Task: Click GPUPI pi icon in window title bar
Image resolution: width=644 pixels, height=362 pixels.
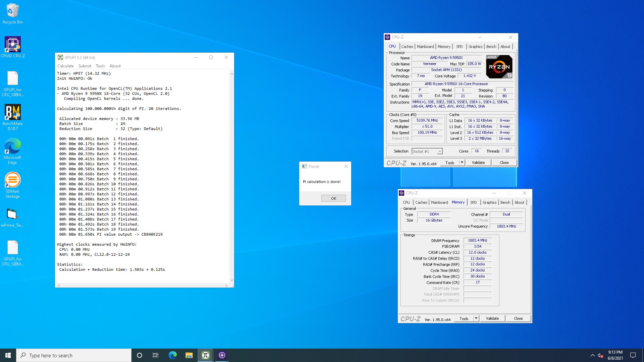Action: point(60,57)
